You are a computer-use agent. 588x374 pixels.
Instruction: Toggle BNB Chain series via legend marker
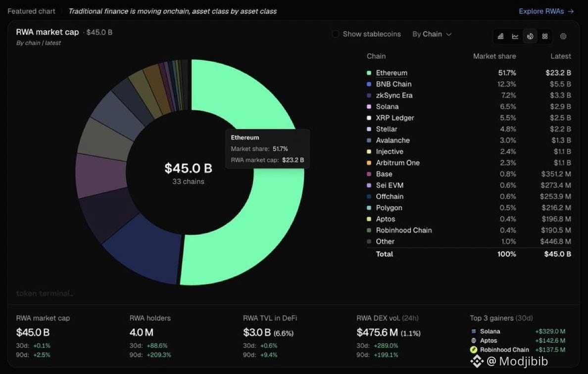coord(369,84)
